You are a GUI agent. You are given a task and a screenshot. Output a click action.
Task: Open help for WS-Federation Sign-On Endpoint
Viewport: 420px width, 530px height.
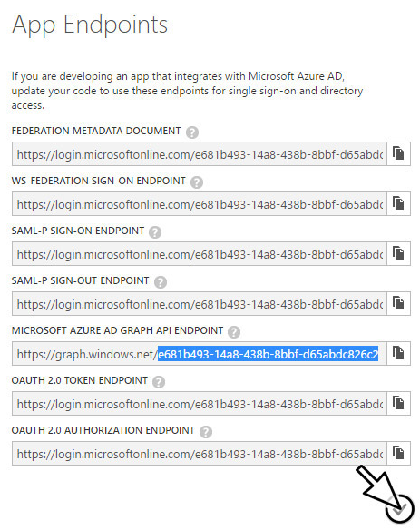point(197,182)
